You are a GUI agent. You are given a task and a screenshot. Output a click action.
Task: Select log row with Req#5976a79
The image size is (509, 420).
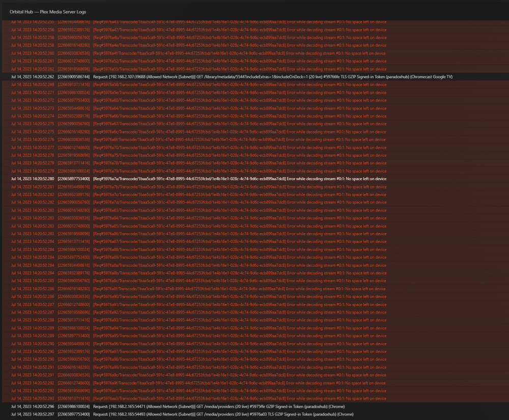pos(254,171)
